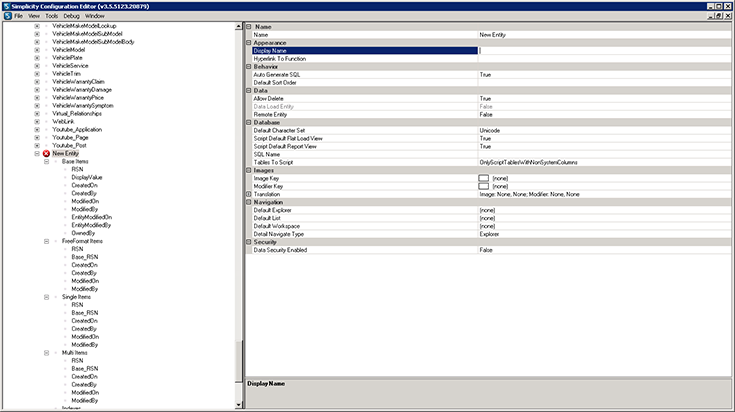Minimize the inner document window

pyautogui.click(x=712, y=16)
